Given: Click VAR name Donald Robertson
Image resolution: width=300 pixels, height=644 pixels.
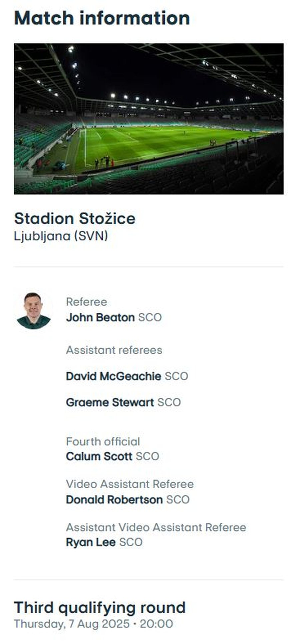Looking at the screenshot, I should point(114,500).
